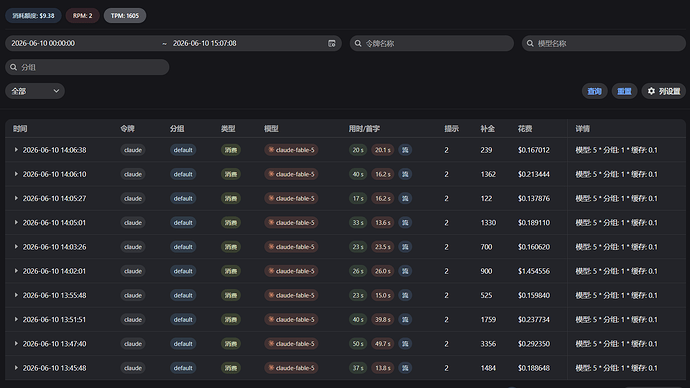Click the 50 s duration tag
Image resolution: width=690 pixels, height=388 pixels.
pyautogui.click(x=358, y=344)
